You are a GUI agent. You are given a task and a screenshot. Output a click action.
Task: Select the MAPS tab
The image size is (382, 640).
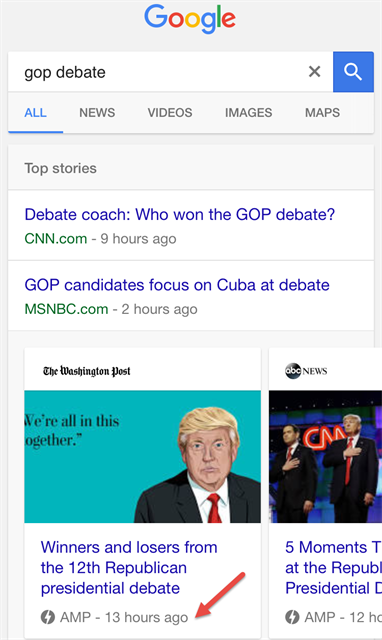pos(322,113)
